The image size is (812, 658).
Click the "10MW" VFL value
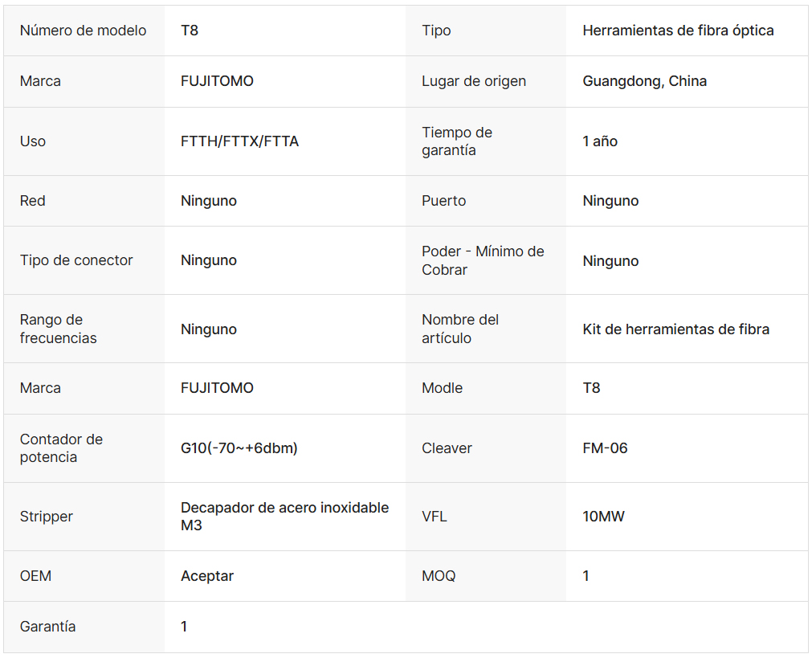click(603, 517)
